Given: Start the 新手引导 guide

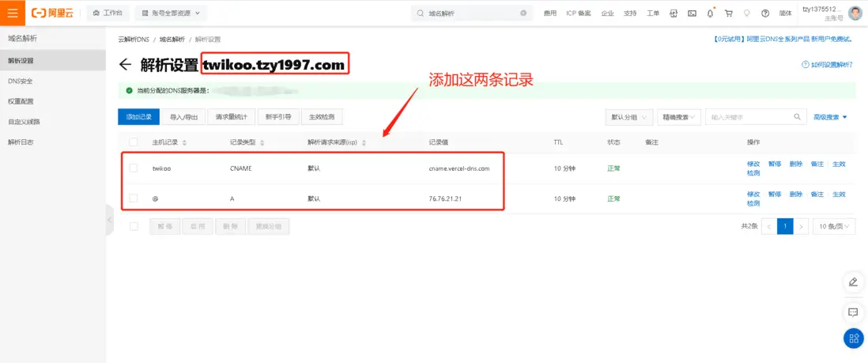Looking at the screenshot, I should 278,117.
